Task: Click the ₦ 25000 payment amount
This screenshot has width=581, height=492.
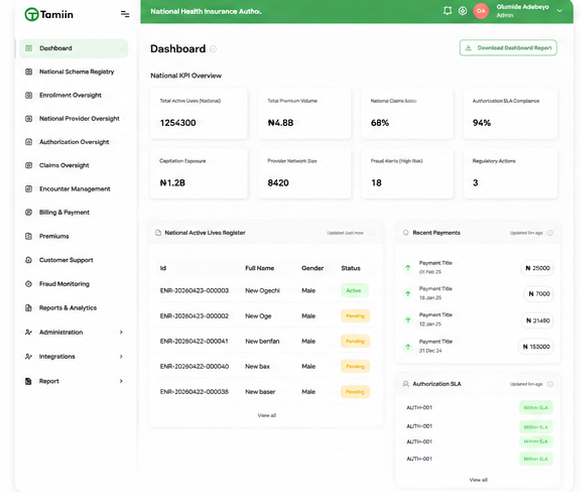Action: click(x=537, y=268)
